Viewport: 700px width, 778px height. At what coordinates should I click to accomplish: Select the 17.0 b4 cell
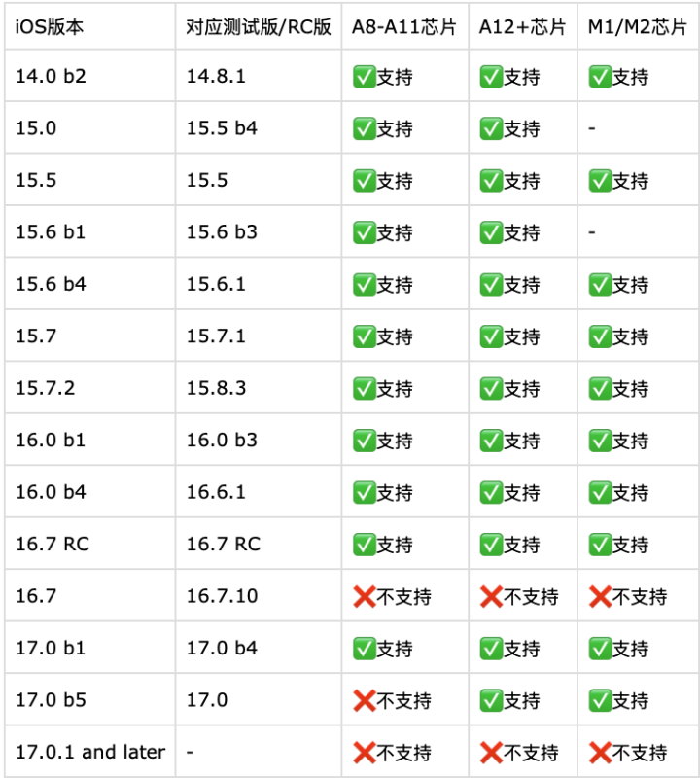coord(258,648)
